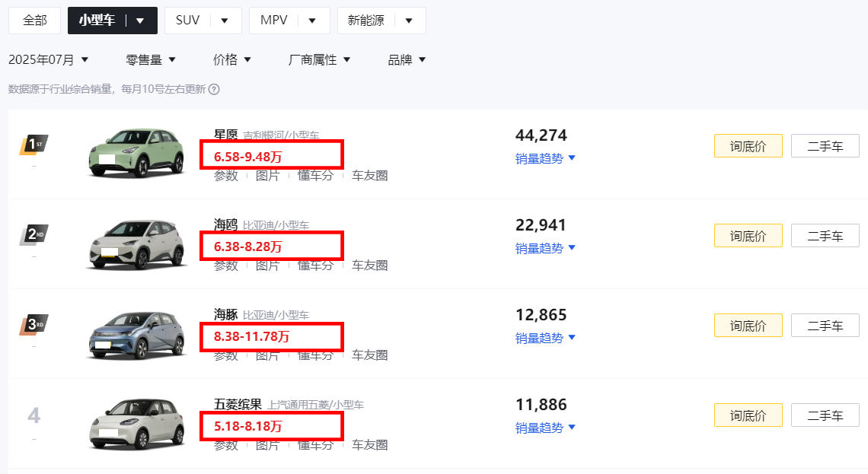Click the 8.38-11.78万 price
The image size is (868, 474).
click(252, 336)
